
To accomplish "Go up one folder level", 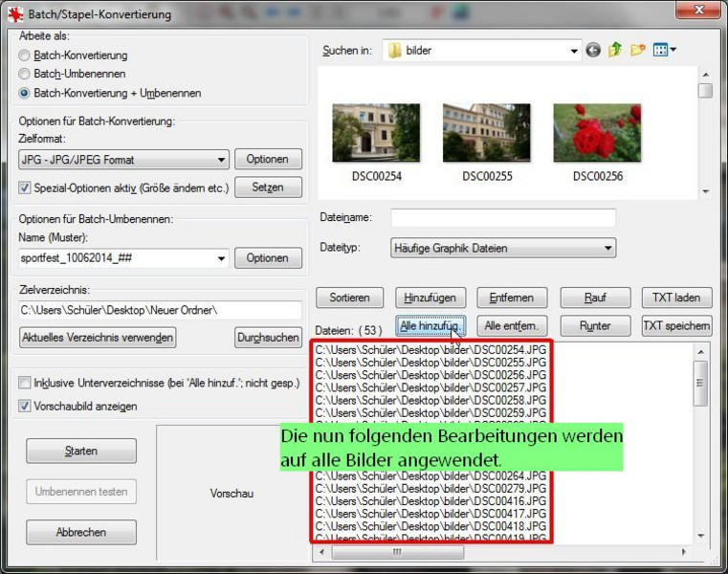I will click(x=615, y=51).
